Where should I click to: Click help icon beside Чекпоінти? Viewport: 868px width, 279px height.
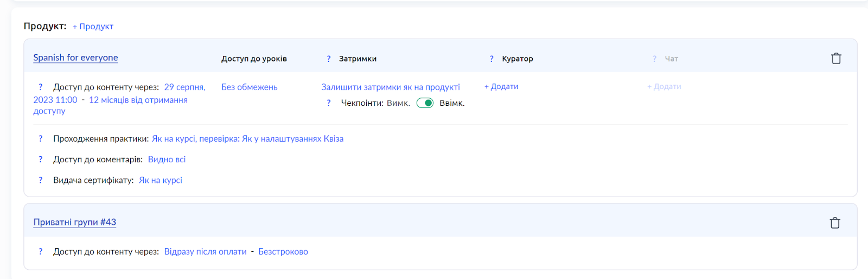(329, 103)
